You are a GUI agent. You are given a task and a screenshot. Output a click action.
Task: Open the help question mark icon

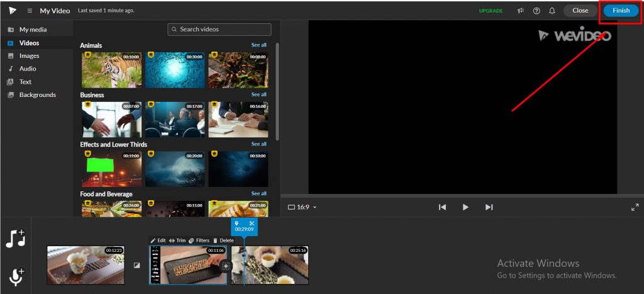[x=536, y=11]
